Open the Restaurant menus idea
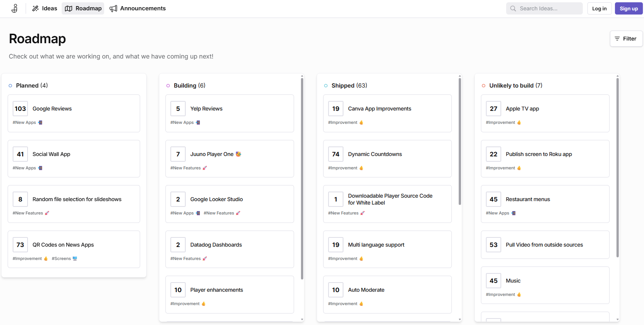Viewport: 644px width, 325px height. pos(528,199)
